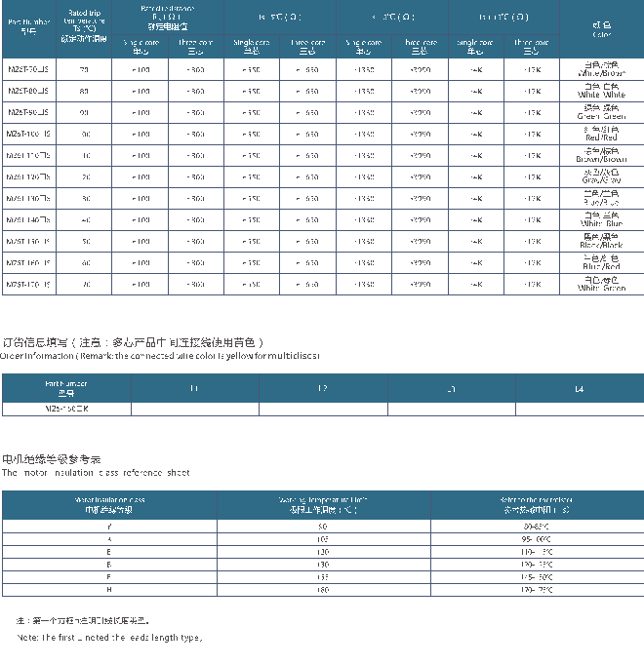This screenshot has width=644, height=665.
Task: Click the White/Green color cell
Action: click(602, 284)
